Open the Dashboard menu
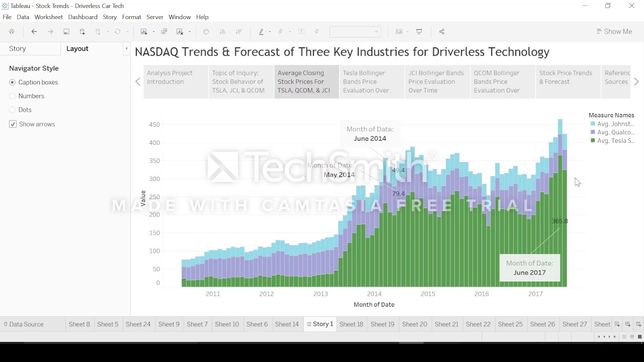The image size is (644, 362). [x=83, y=17]
